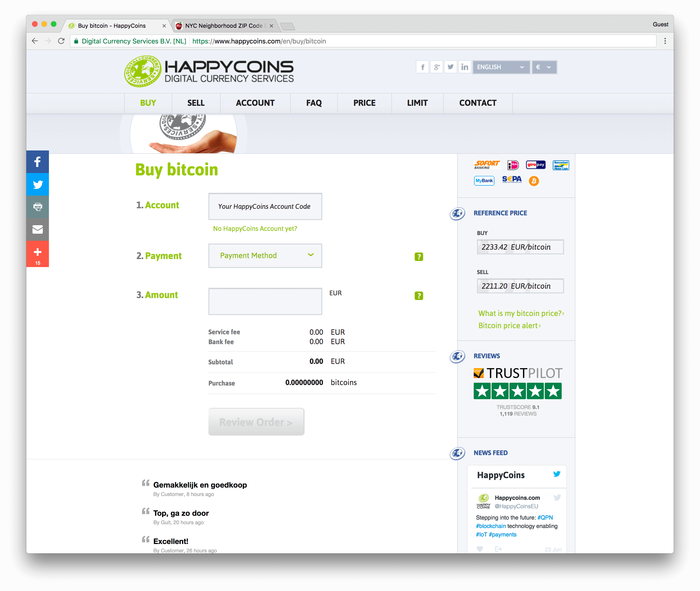This screenshot has width=700, height=591.
Task: Click the Twitter icon in header
Action: pos(451,67)
